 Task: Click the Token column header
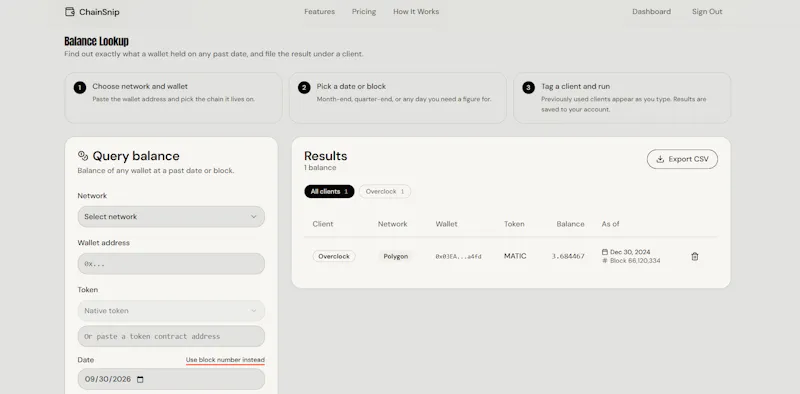pyautogui.click(x=514, y=224)
